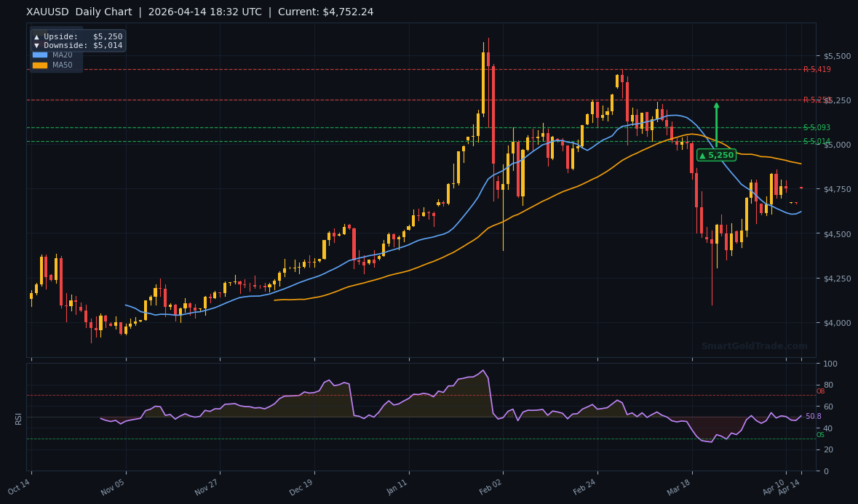Open the XAUUSD symbol selector
858x504 pixels.
pyautogui.click(x=47, y=12)
